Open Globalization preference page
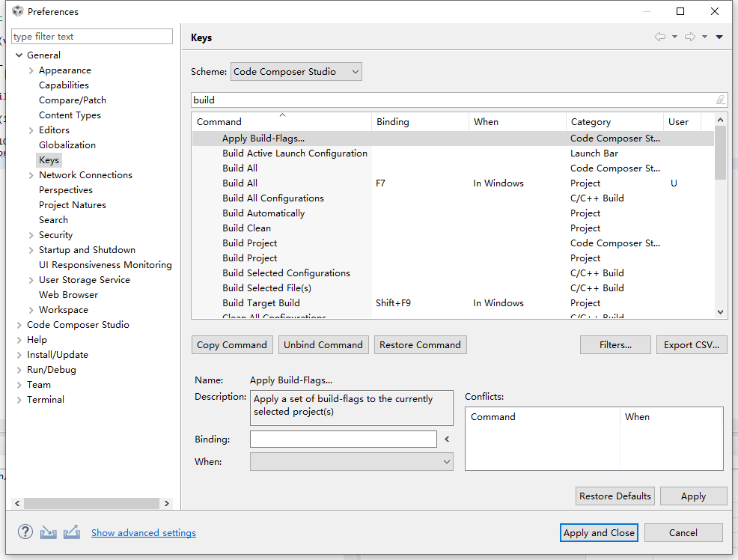The image size is (738, 560). (x=67, y=145)
